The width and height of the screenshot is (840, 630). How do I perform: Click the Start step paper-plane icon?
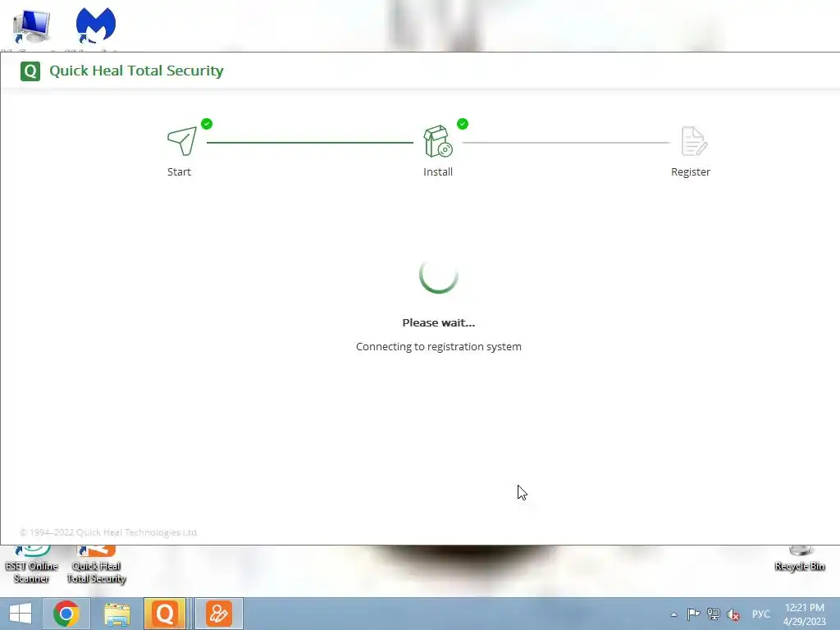(182, 141)
